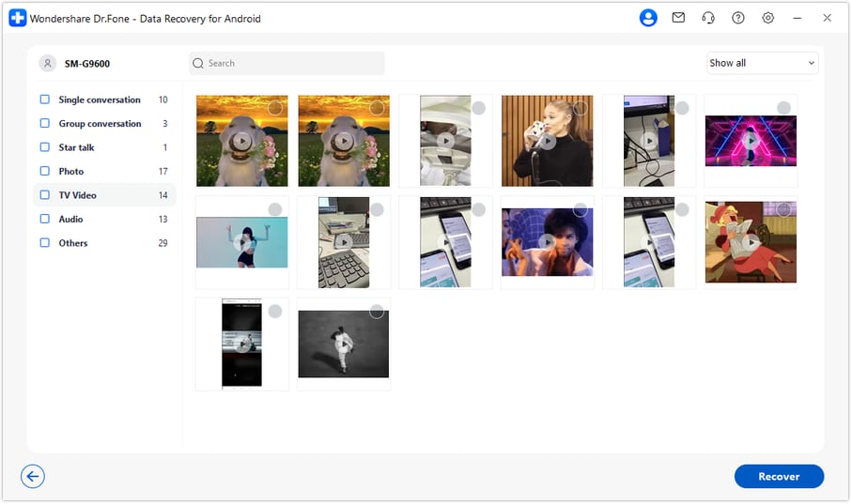Click the Search input field

[287, 63]
